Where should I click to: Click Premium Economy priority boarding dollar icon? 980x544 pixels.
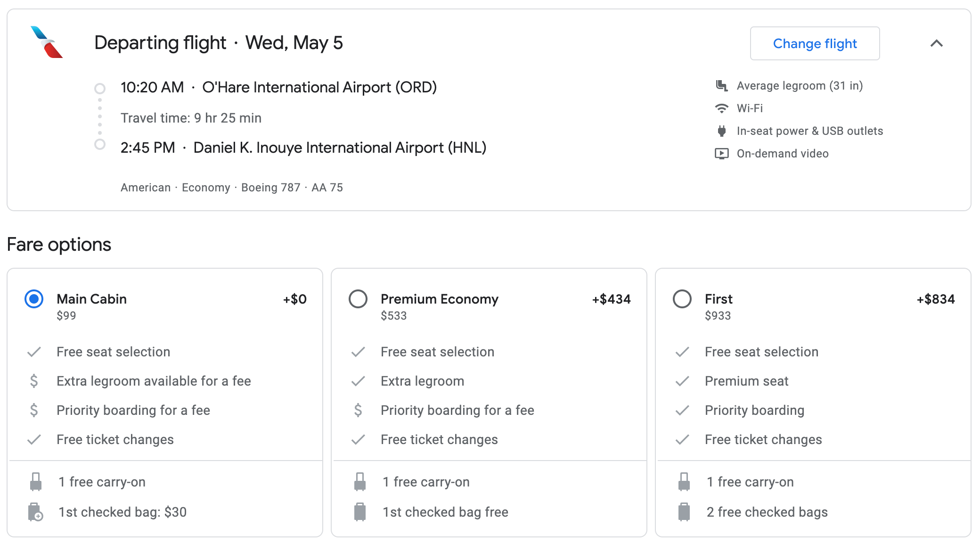click(x=358, y=410)
